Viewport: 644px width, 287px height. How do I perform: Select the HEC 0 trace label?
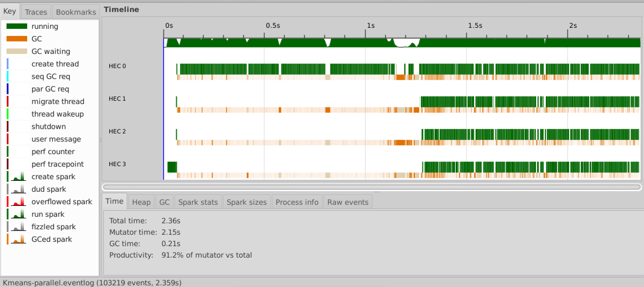point(117,66)
